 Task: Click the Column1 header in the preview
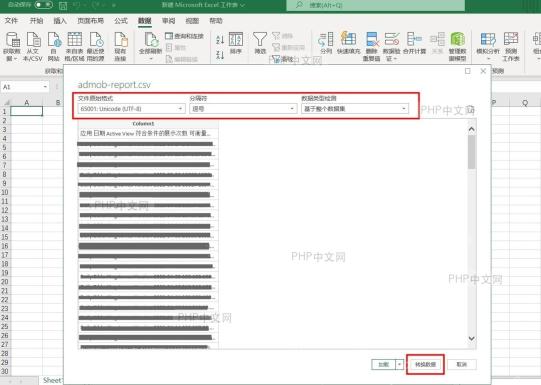coord(148,124)
